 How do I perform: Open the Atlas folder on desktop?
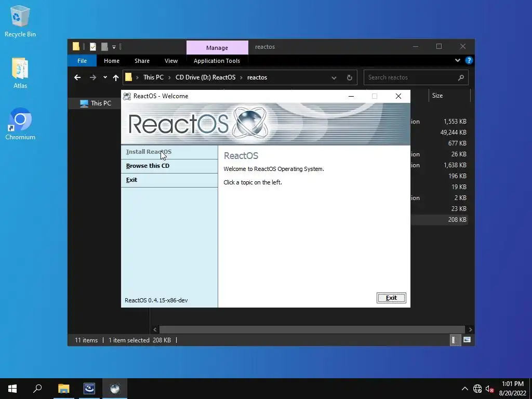(x=20, y=73)
